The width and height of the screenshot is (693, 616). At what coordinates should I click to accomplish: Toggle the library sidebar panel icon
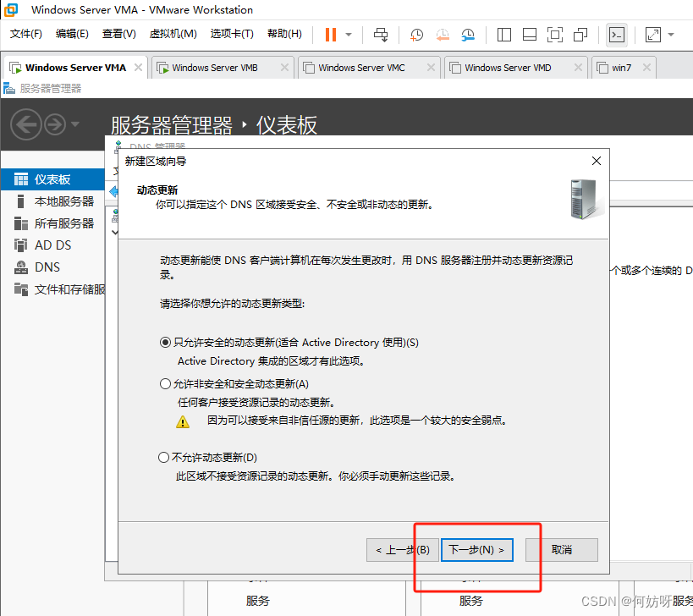point(503,35)
